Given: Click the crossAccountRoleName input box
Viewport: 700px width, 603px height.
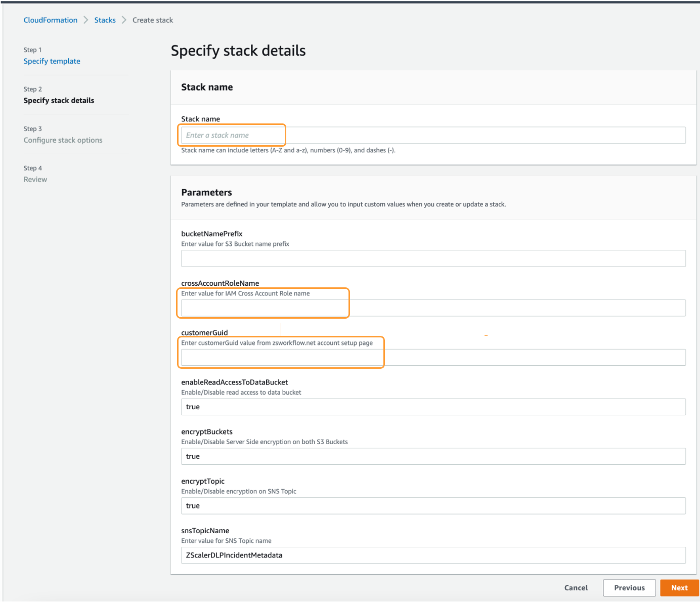Looking at the screenshot, I should point(263,308).
